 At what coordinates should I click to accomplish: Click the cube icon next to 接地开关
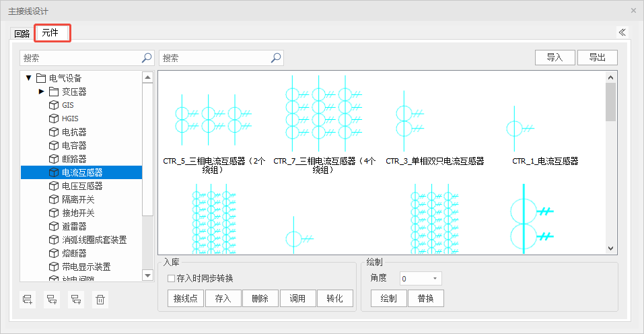(x=54, y=213)
